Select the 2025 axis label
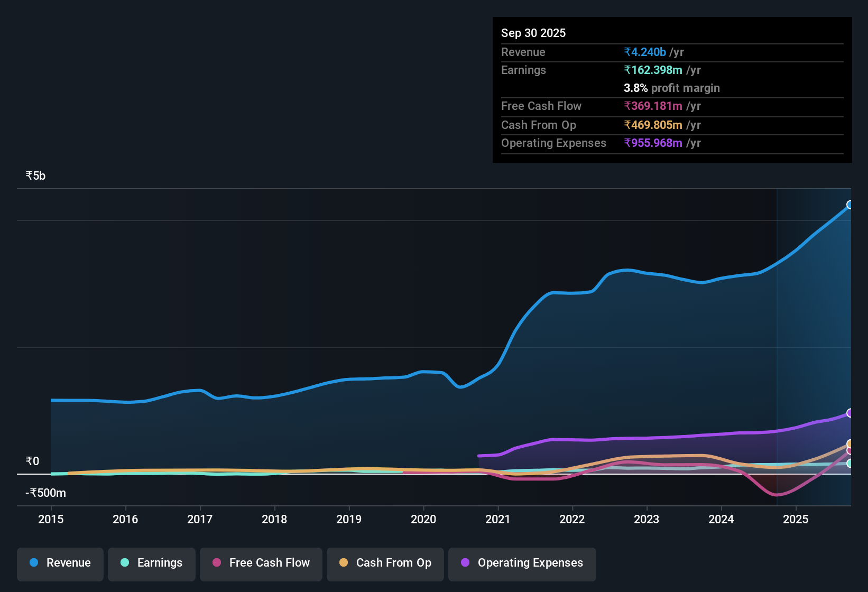 pos(796,520)
